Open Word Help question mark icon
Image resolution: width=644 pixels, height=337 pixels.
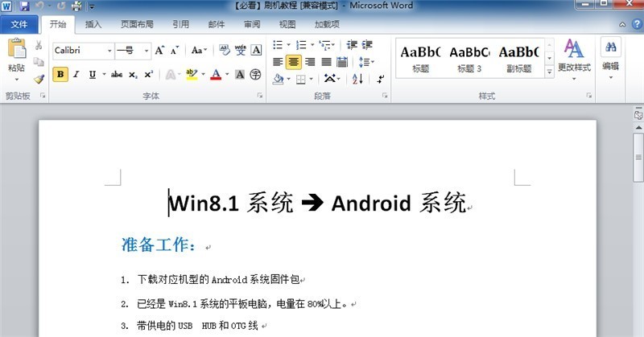pos(636,24)
